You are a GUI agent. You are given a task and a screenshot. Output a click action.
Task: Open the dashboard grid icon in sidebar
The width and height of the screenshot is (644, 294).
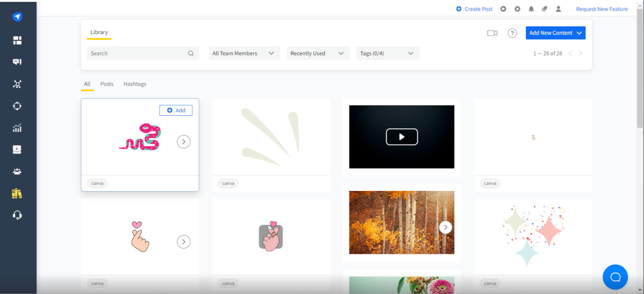[17, 40]
